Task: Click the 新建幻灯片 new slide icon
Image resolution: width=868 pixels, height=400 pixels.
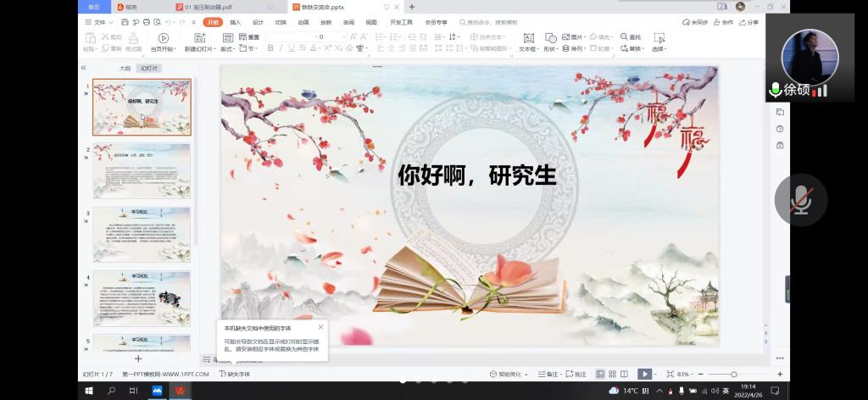Action: pyautogui.click(x=199, y=38)
